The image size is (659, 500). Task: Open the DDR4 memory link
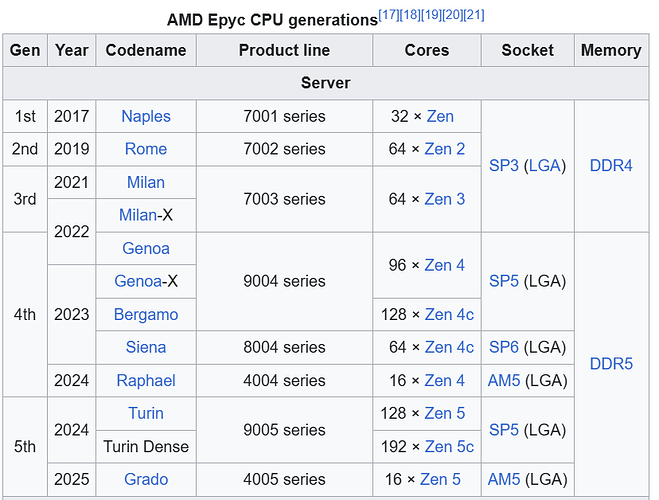[x=611, y=166]
